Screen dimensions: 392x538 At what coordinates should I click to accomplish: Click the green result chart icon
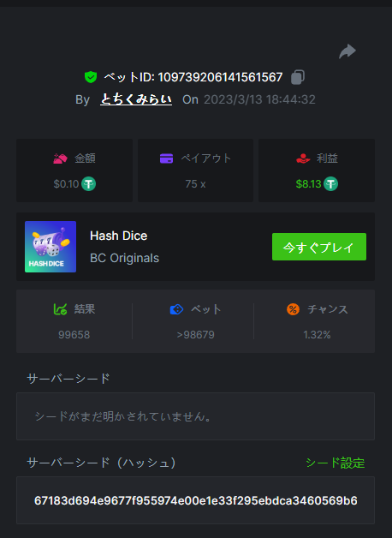click(60, 309)
